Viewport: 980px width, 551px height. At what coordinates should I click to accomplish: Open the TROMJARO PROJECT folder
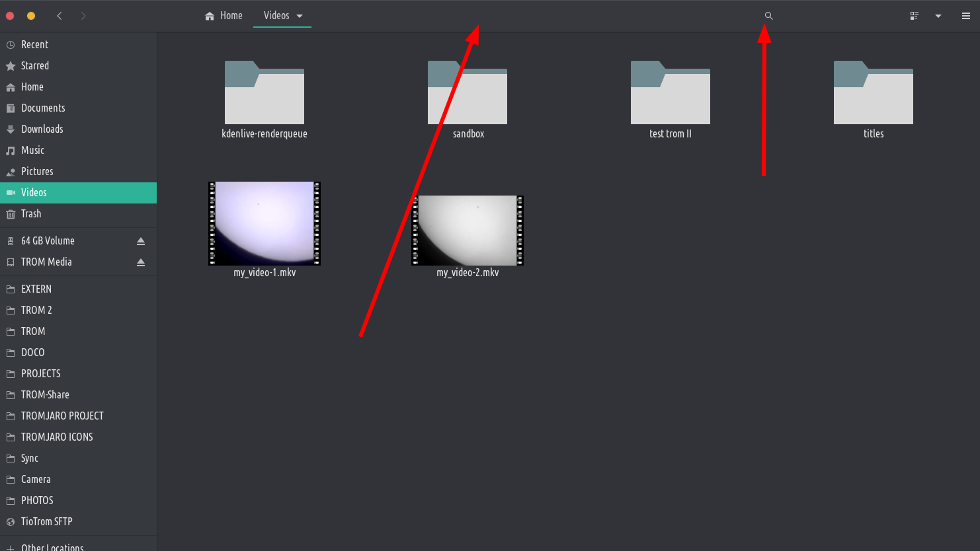click(x=62, y=416)
